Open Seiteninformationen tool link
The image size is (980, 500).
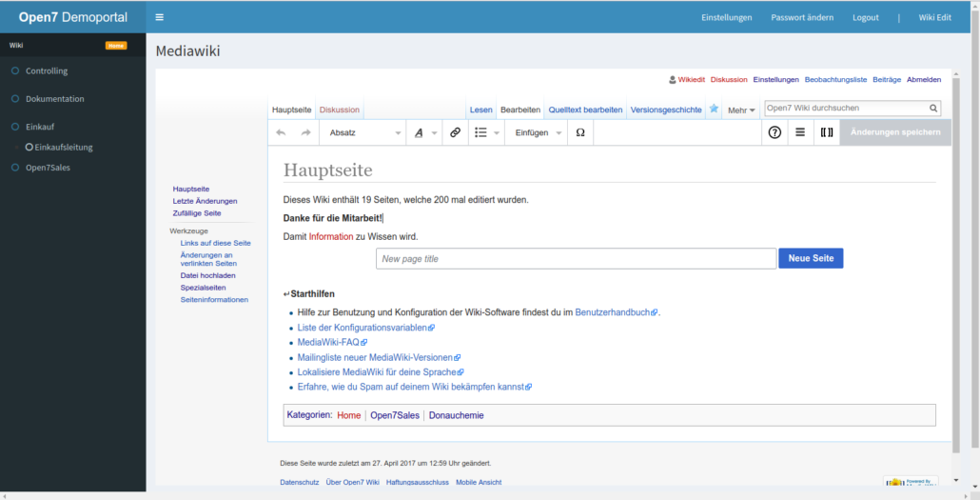[x=214, y=300]
